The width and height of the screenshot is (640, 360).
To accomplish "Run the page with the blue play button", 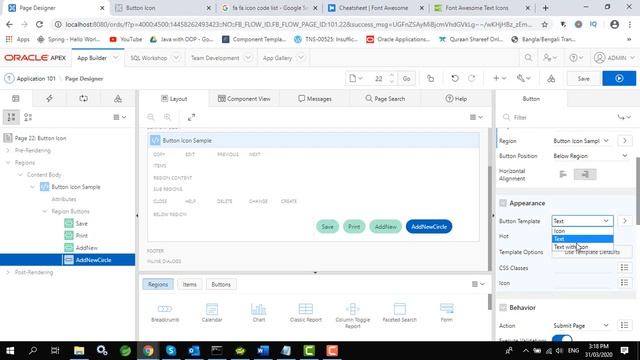I will (x=619, y=78).
